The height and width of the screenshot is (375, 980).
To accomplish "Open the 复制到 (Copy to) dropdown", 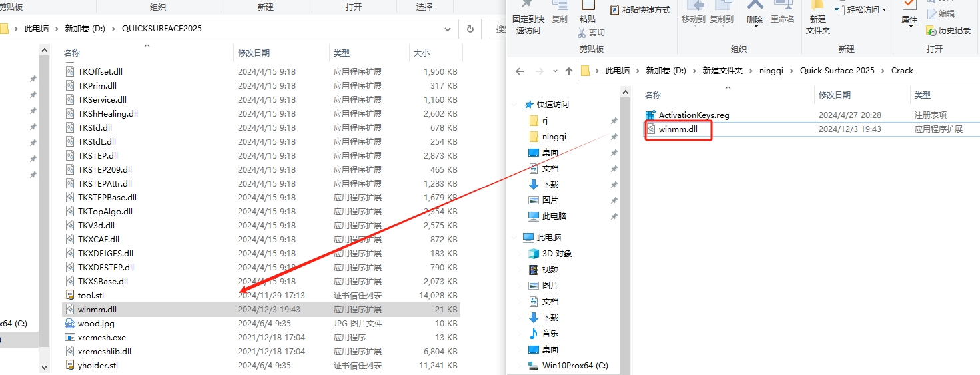I will [722, 13].
